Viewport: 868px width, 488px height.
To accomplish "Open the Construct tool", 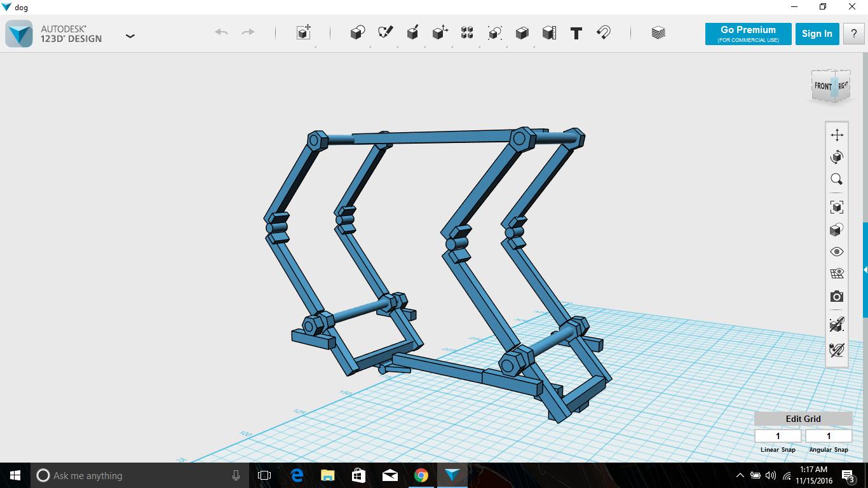I will 412,33.
